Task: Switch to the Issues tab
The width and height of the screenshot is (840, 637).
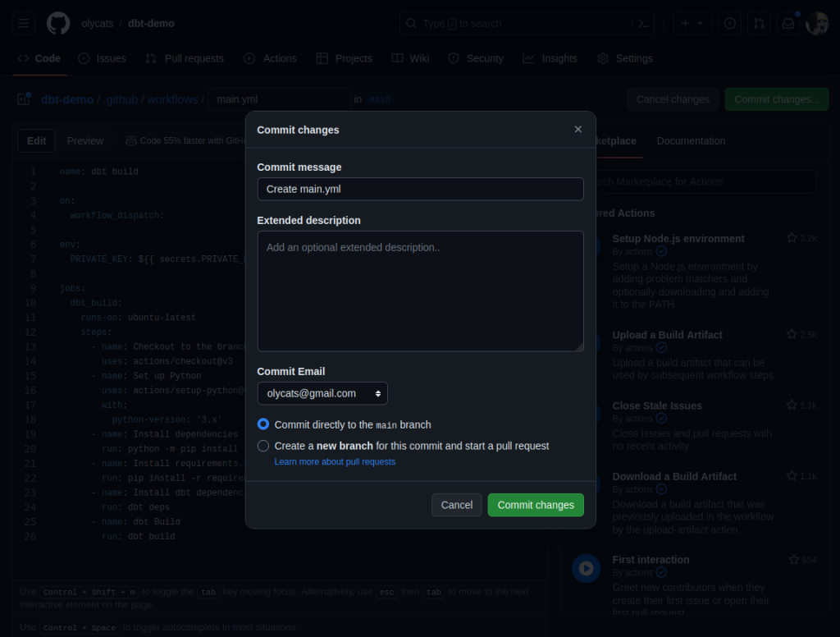Action: point(103,58)
